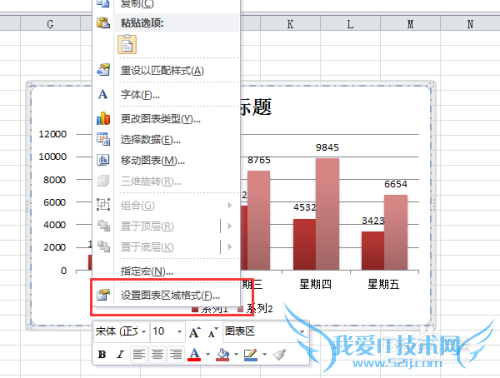Image resolution: width=500 pixels, height=378 pixels.
Task: Select column L header
Action: [x=350, y=24]
